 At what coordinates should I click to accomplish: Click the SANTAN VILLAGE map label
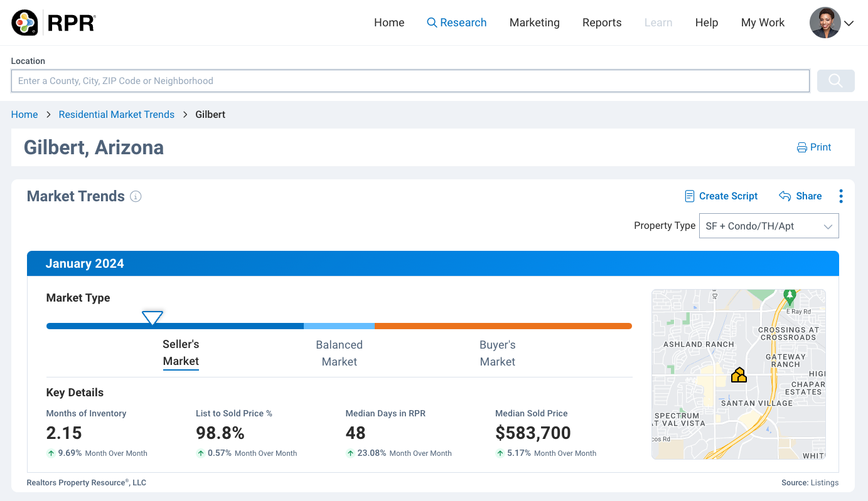coord(757,403)
